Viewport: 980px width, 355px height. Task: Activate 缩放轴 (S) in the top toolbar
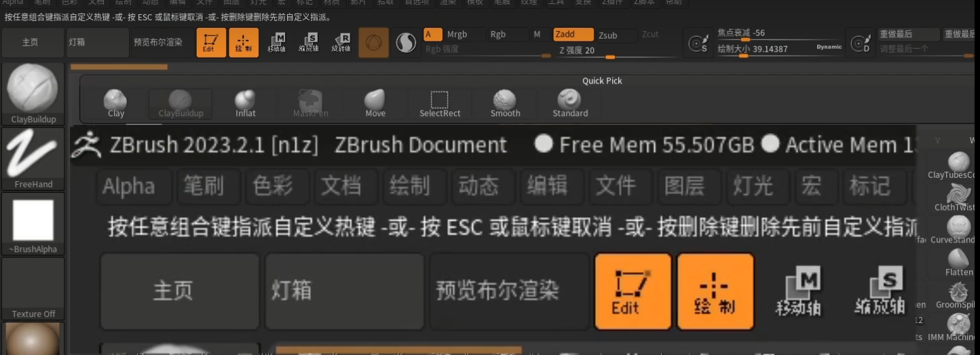point(308,43)
